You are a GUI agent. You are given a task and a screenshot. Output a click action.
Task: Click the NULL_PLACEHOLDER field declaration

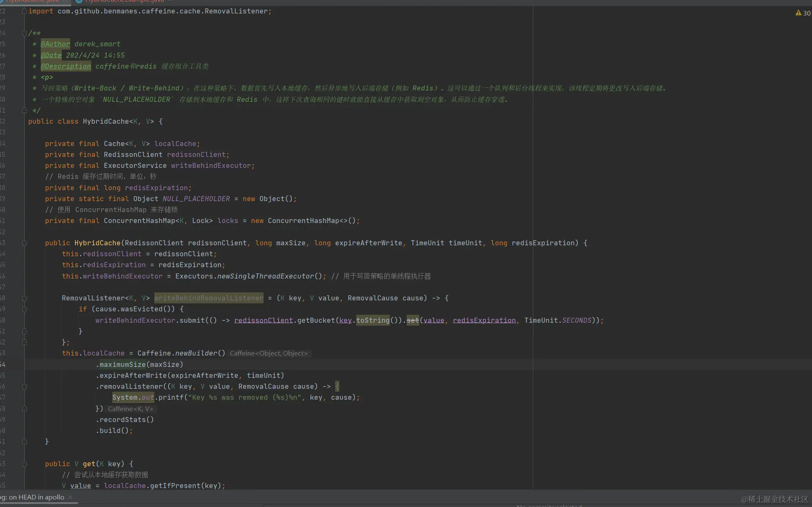click(x=196, y=199)
